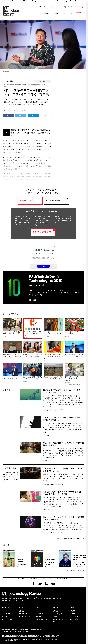Viewport: 88px width, 644px height.
Task: Share article via Facebook share button
Action: pyautogui.click(x=8, y=116)
